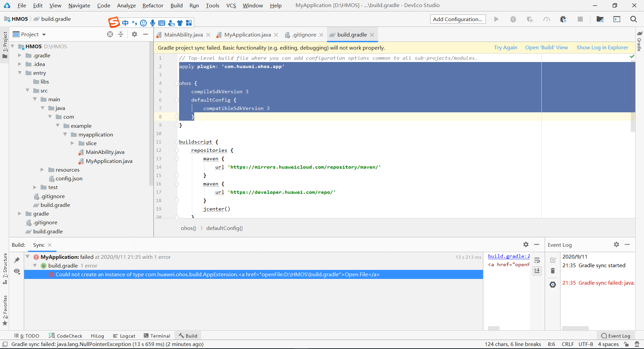
Task: Switch to .gitignore editor tab
Action: pos(304,35)
